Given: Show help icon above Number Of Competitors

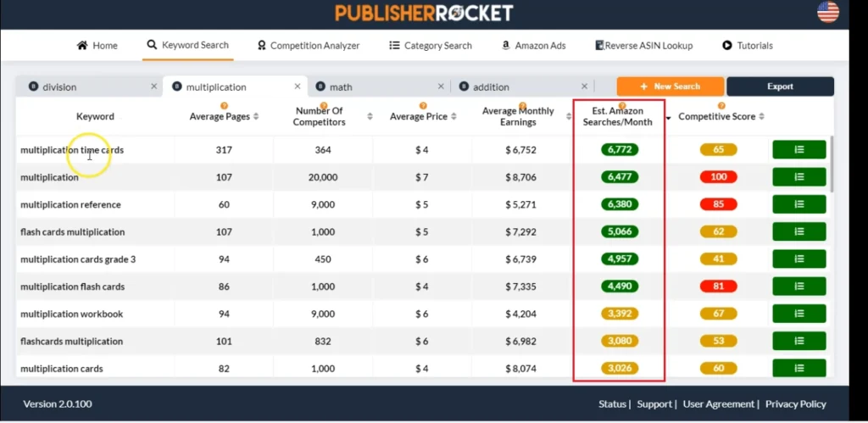Looking at the screenshot, I should point(323,106).
